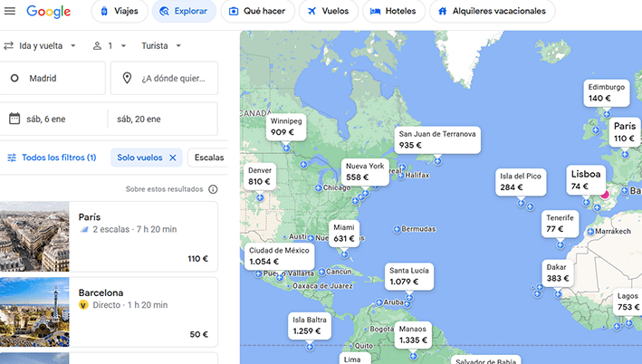Switch to the Viajes tab
642x364 pixels.
pos(119,12)
